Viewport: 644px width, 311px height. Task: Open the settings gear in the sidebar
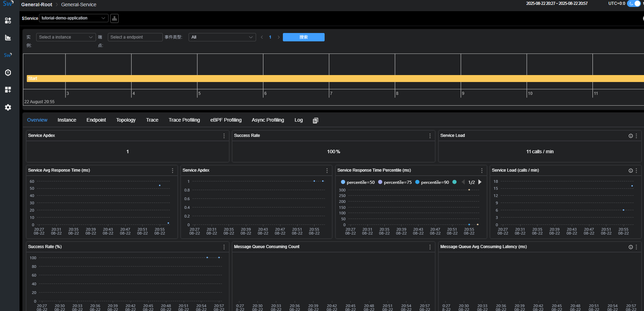pos(8,107)
